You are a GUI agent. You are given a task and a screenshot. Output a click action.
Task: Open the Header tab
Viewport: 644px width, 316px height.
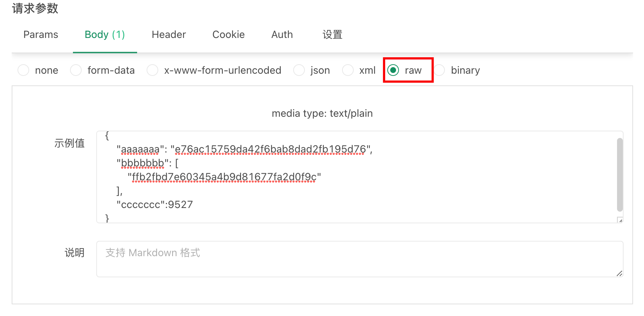[168, 34]
